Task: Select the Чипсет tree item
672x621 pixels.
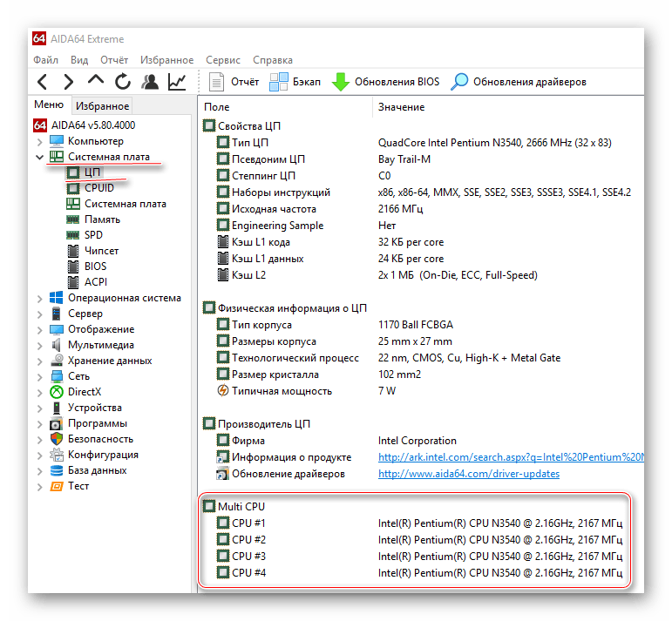Action: pyautogui.click(x=102, y=251)
